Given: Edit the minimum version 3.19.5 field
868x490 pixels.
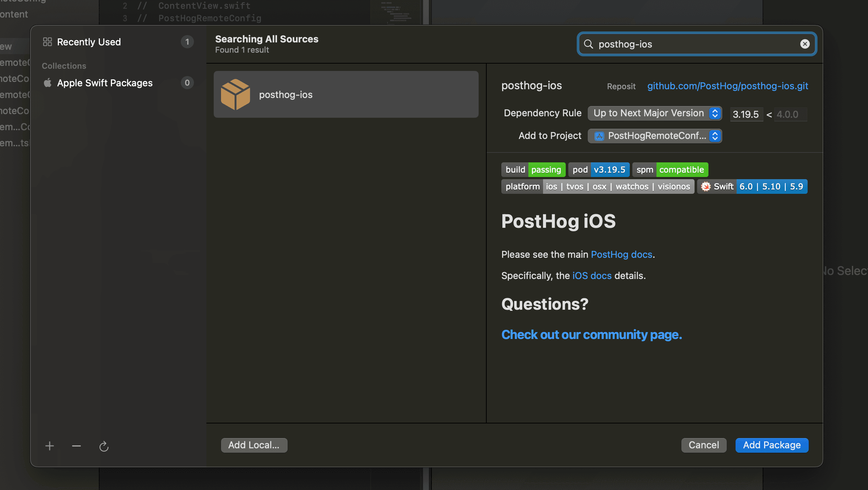Looking at the screenshot, I should pyautogui.click(x=746, y=114).
